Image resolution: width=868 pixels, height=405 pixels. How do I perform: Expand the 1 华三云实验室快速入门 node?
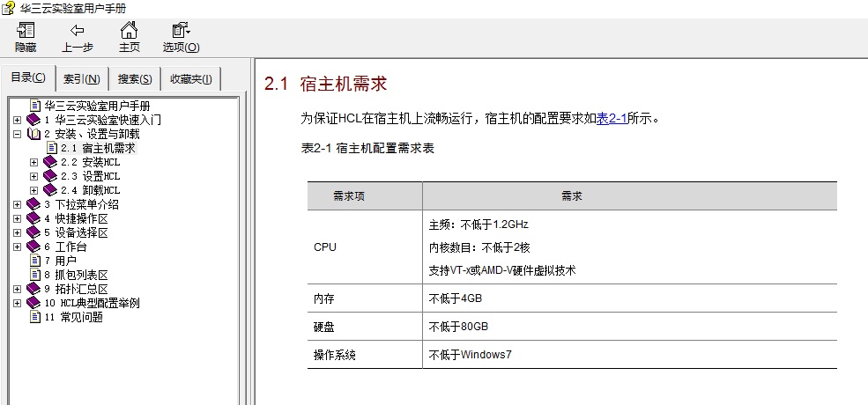tap(17, 120)
